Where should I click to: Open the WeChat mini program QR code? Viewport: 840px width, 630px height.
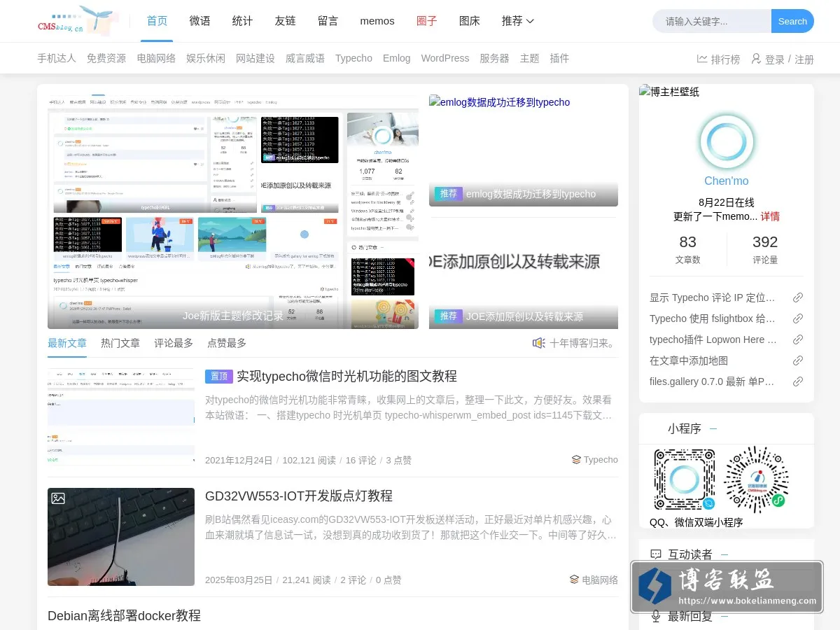tap(756, 479)
